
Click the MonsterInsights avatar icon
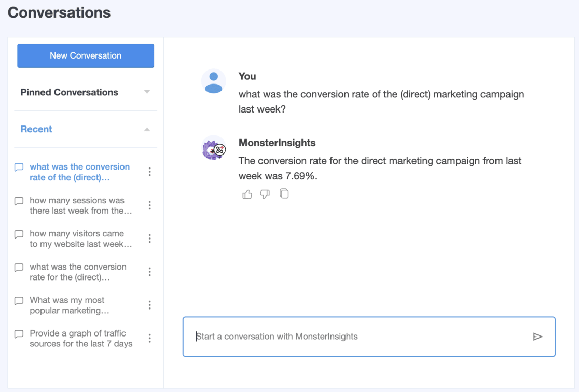213,148
